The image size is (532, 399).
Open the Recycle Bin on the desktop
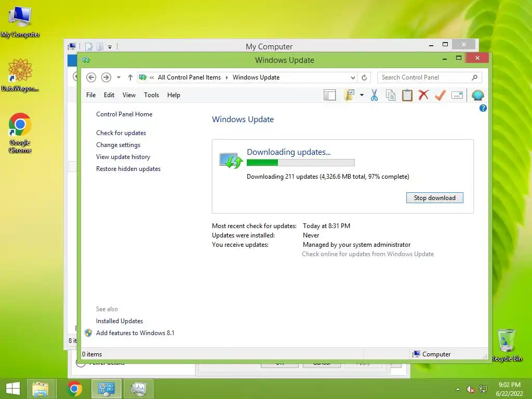tap(507, 345)
